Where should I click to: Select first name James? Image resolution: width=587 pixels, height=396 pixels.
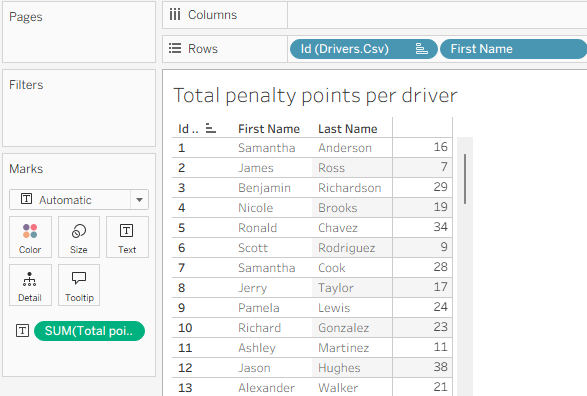[x=256, y=168]
